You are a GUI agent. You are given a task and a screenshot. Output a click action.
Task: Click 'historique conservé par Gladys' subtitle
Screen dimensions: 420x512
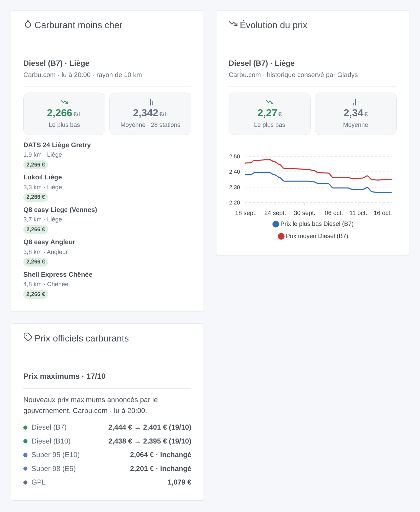(312, 75)
